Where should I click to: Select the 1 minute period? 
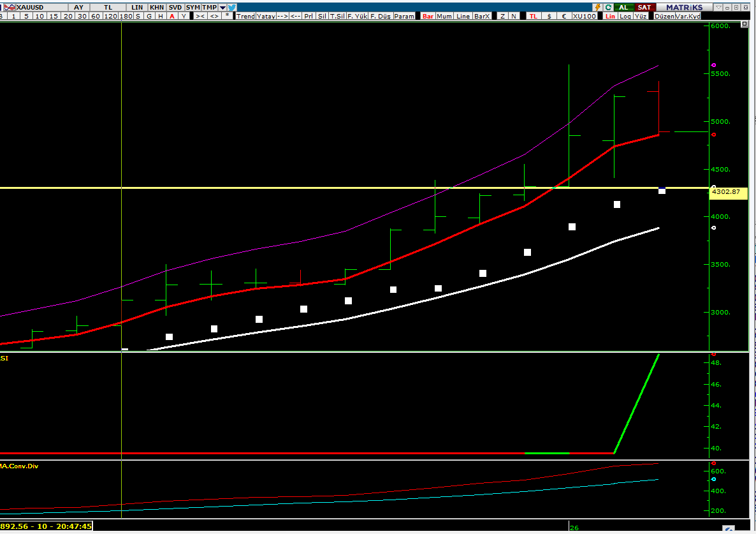[x=13, y=16]
